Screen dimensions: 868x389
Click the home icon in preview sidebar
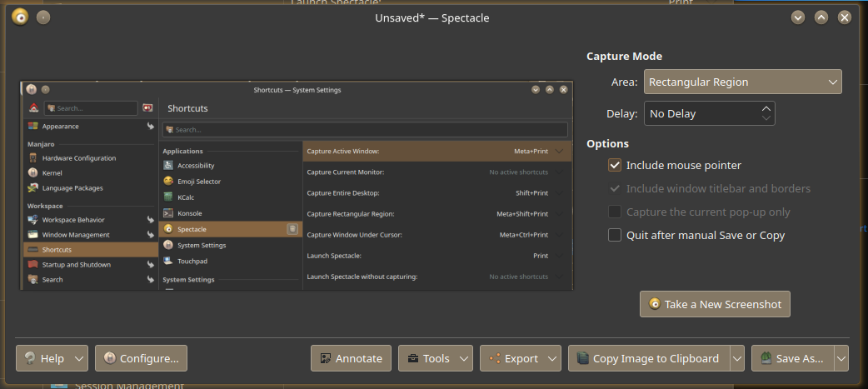coord(34,108)
